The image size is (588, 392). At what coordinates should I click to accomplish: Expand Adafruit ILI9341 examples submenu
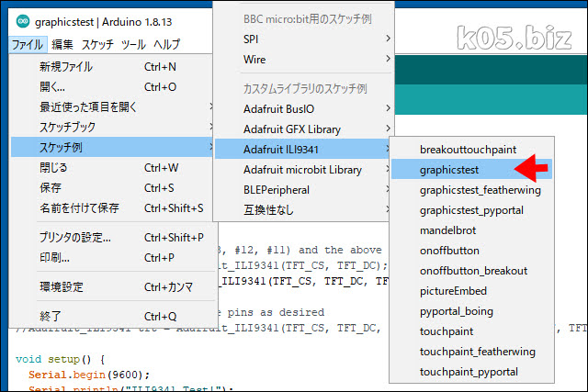tap(304, 149)
